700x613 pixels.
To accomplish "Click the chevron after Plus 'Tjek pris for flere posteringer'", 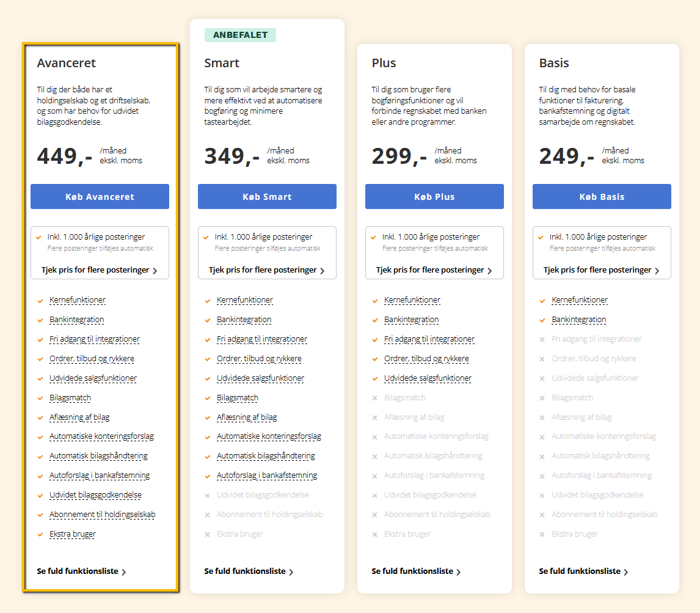I will [490, 271].
